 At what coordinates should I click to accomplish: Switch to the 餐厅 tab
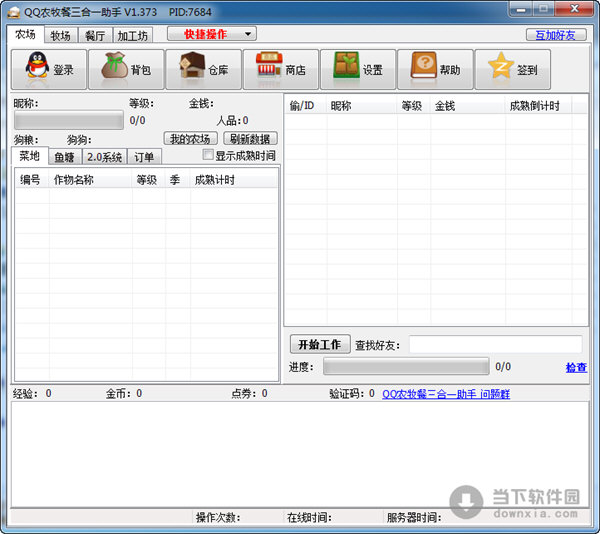click(x=95, y=36)
